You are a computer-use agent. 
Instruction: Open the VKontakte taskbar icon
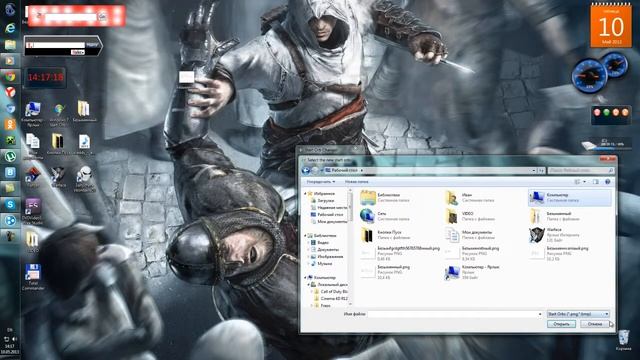pos(10,172)
